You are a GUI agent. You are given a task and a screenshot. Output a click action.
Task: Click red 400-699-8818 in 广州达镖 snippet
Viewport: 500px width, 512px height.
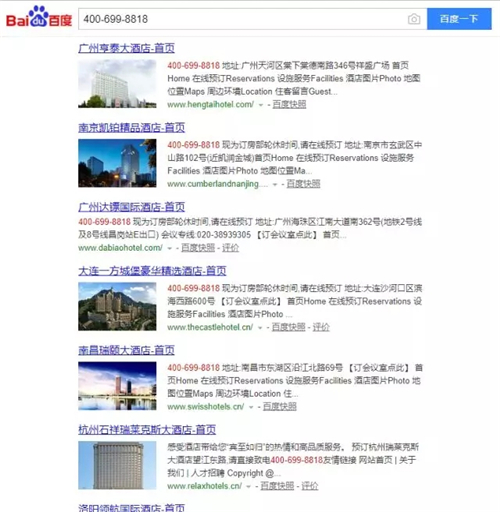pos(105,222)
